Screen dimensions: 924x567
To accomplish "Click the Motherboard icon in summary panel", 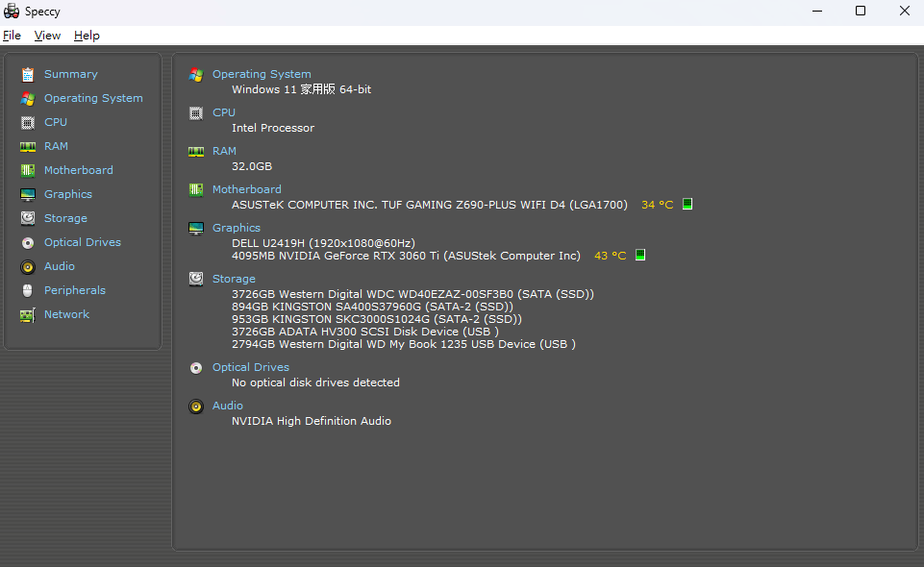I will point(196,189).
